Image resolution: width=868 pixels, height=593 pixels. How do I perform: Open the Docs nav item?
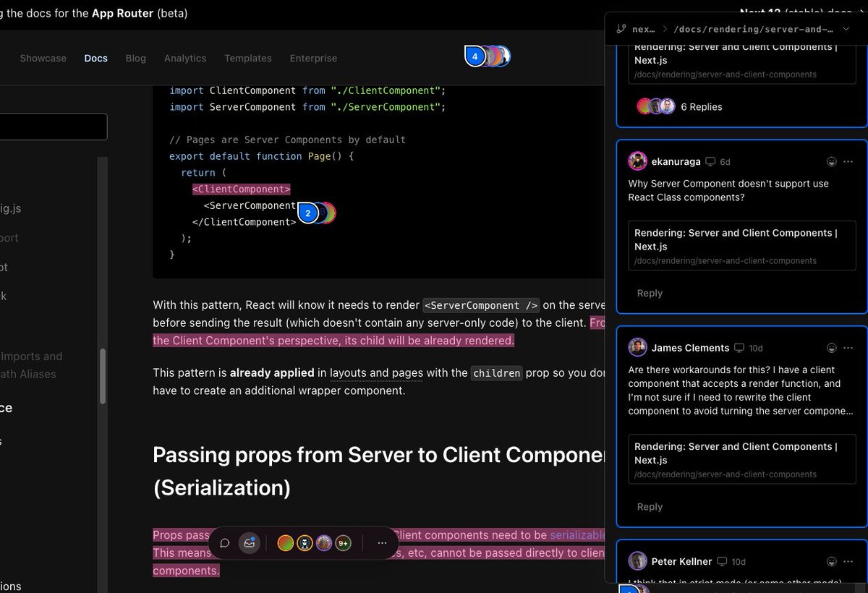[95, 58]
